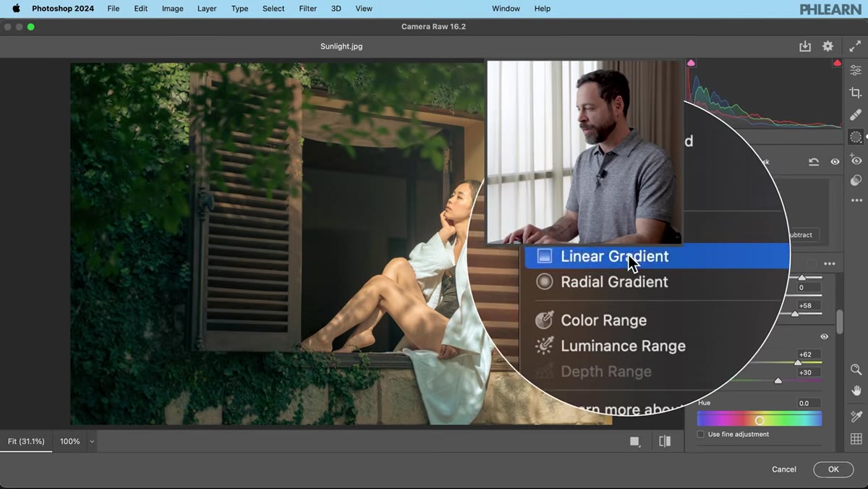The image size is (868, 489).
Task: Open the Apple menu
Action: point(16,9)
